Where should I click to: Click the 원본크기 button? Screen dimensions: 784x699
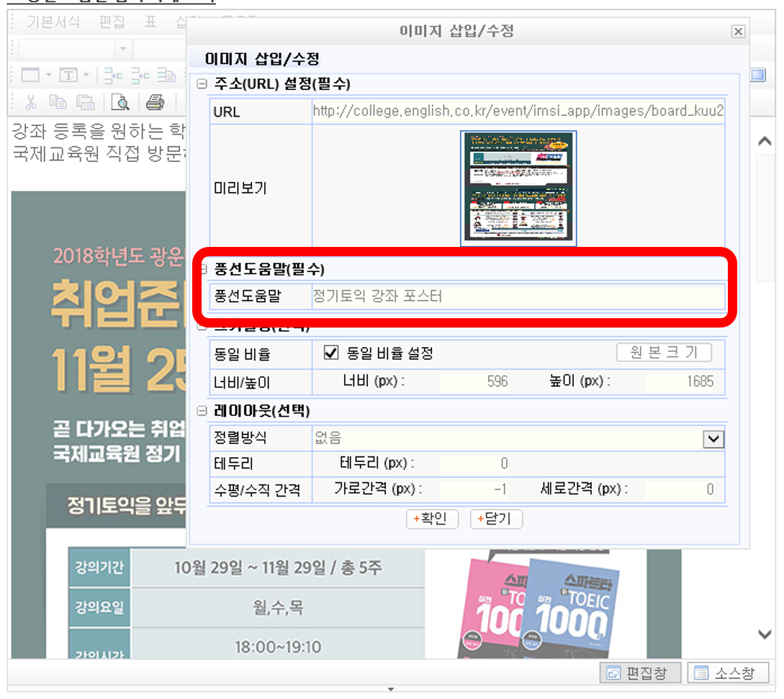pyautogui.click(x=664, y=353)
